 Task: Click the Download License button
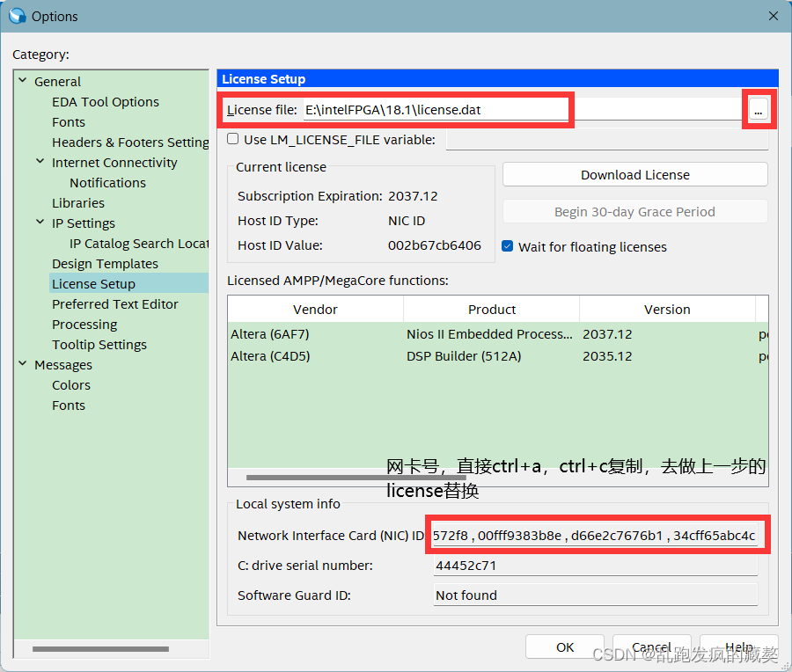point(634,174)
